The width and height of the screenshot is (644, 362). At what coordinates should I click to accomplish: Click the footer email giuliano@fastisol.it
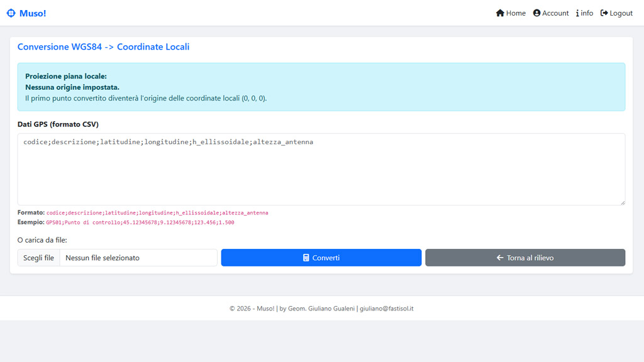click(387, 309)
